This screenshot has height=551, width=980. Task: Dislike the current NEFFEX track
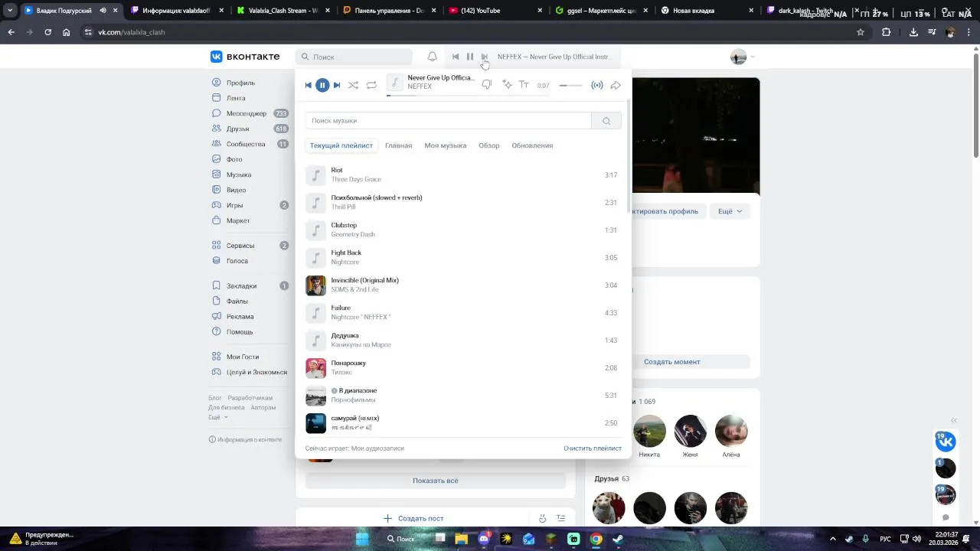click(x=487, y=85)
